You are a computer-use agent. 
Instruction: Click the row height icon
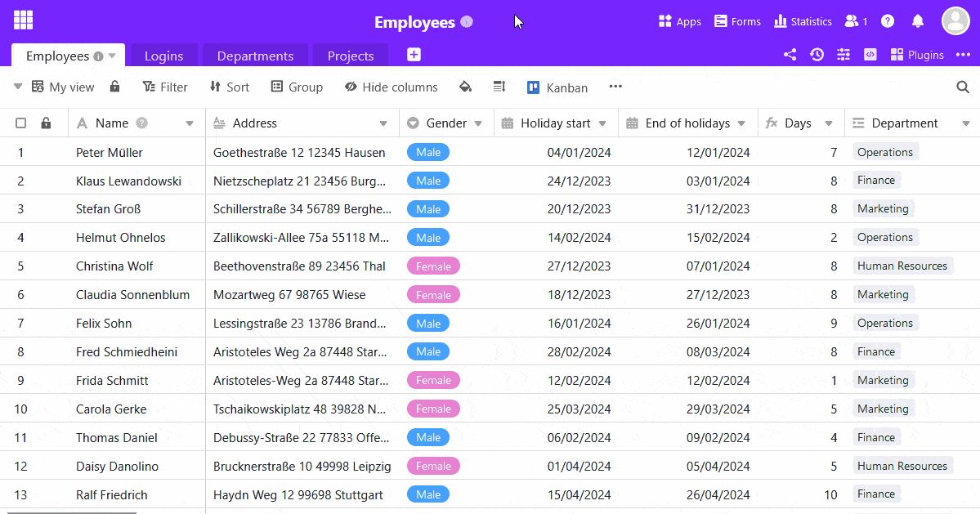tap(499, 87)
